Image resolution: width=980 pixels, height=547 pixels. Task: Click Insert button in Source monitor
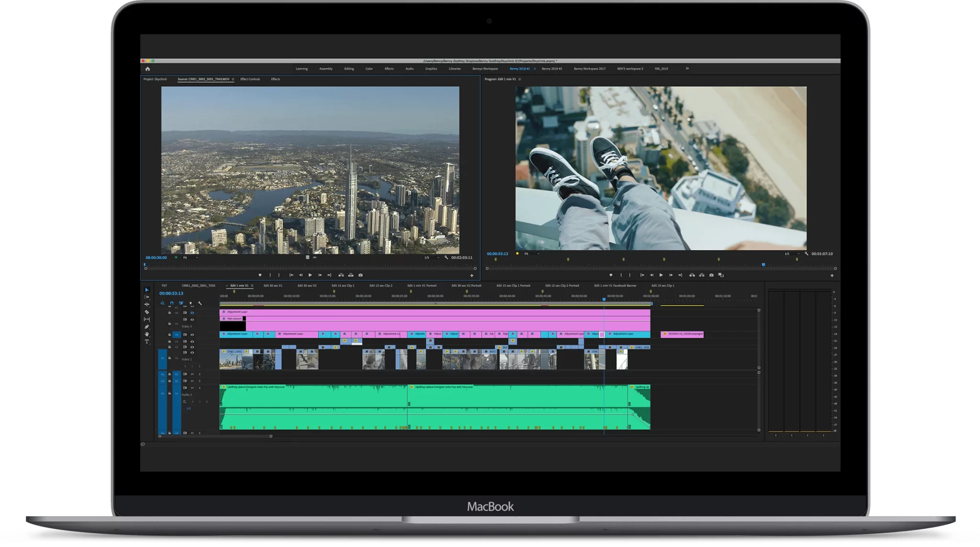341,275
